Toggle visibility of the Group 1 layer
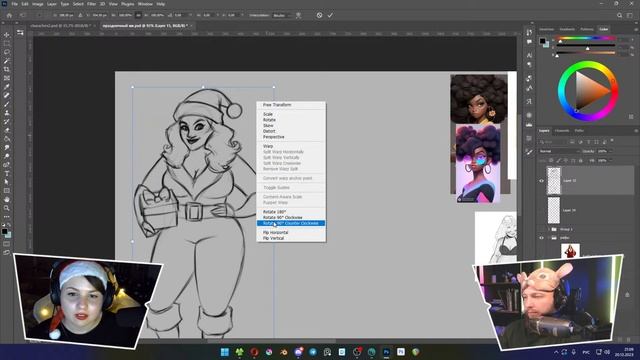Image resolution: width=640 pixels, height=360 pixels. (542, 229)
